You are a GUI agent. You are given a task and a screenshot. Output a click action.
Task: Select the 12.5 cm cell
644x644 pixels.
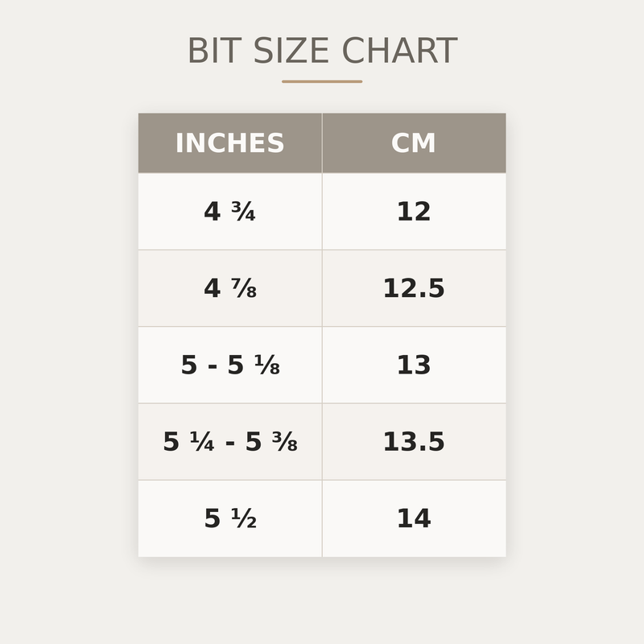coord(414,288)
